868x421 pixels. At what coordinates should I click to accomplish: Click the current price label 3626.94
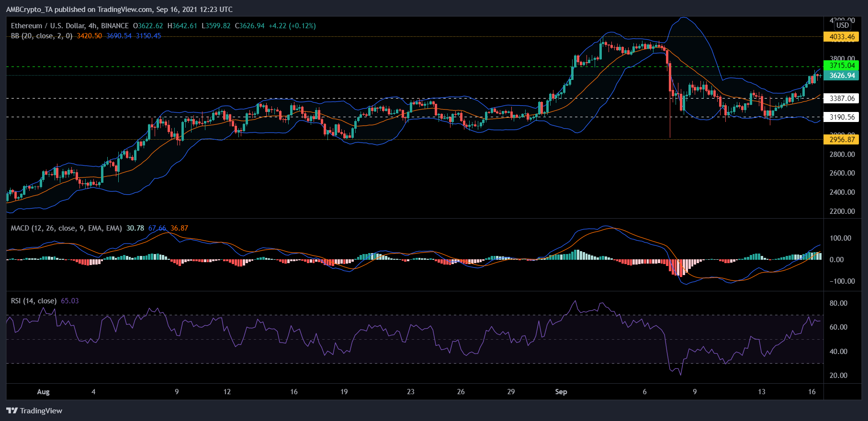(x=841, y=76)
